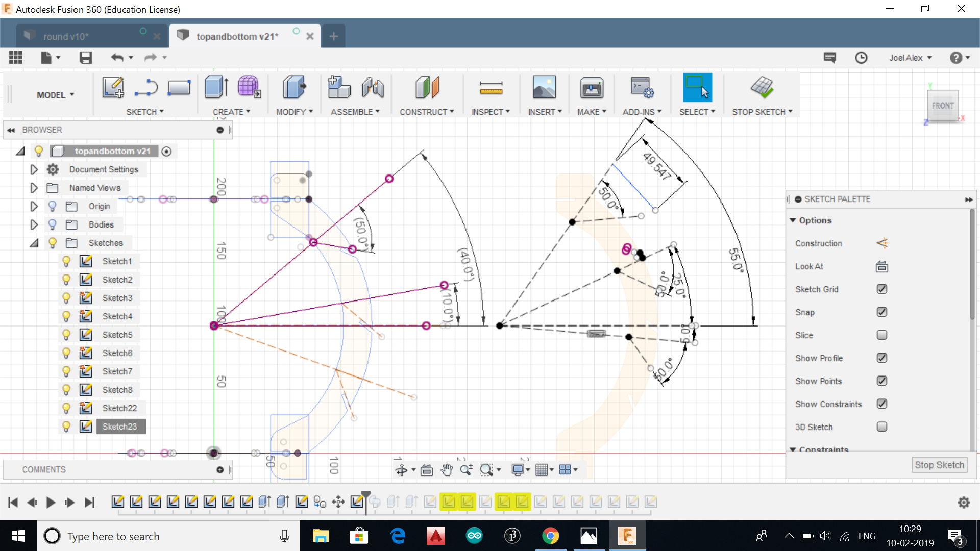Viewport: 980px width, 551px height.
Task: Disable the Sketch Grid checkbox
Action: pos(881,289)
